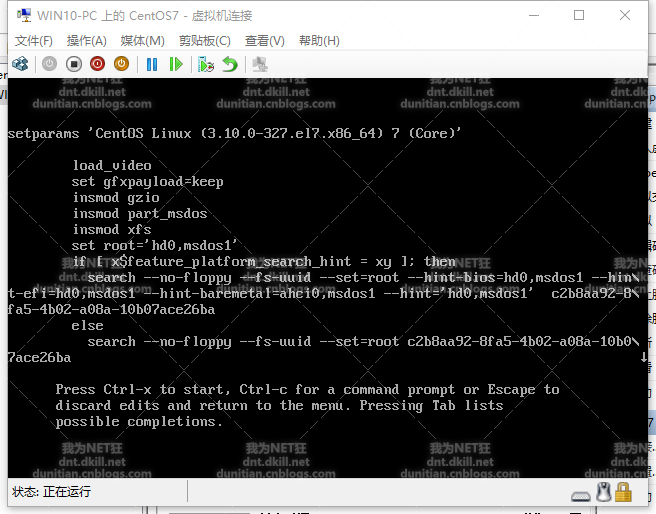
Task: Click the 'if [ x$feature_platform_search_hint' line
Action: click(264, 261)
